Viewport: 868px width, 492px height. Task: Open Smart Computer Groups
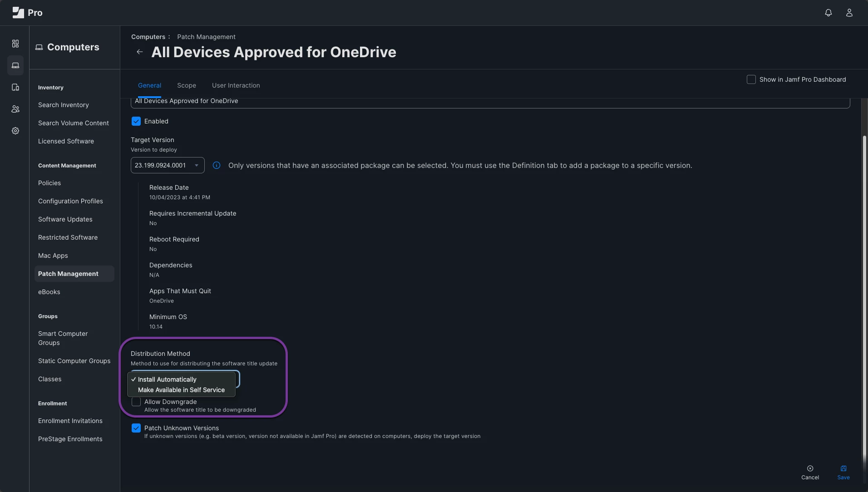point(63,338)
